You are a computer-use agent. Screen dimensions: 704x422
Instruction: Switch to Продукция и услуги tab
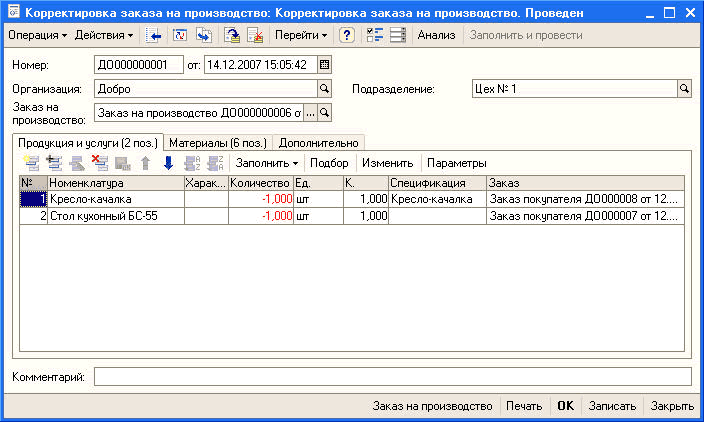click(x=88, y=143)
